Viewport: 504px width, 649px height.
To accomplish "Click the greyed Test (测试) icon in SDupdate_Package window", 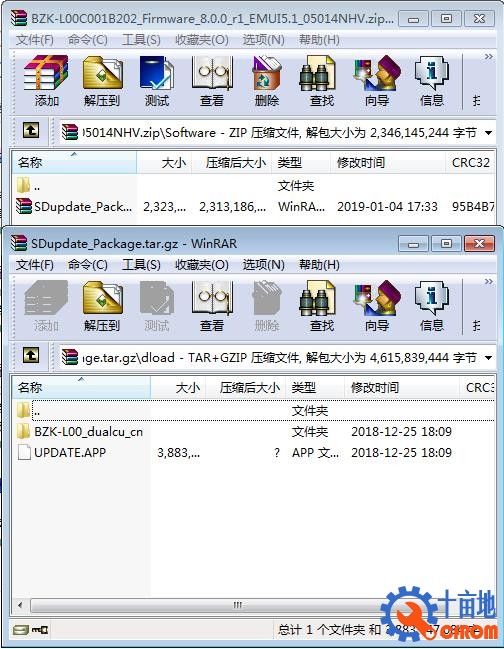I will click(x=157, y=306).
